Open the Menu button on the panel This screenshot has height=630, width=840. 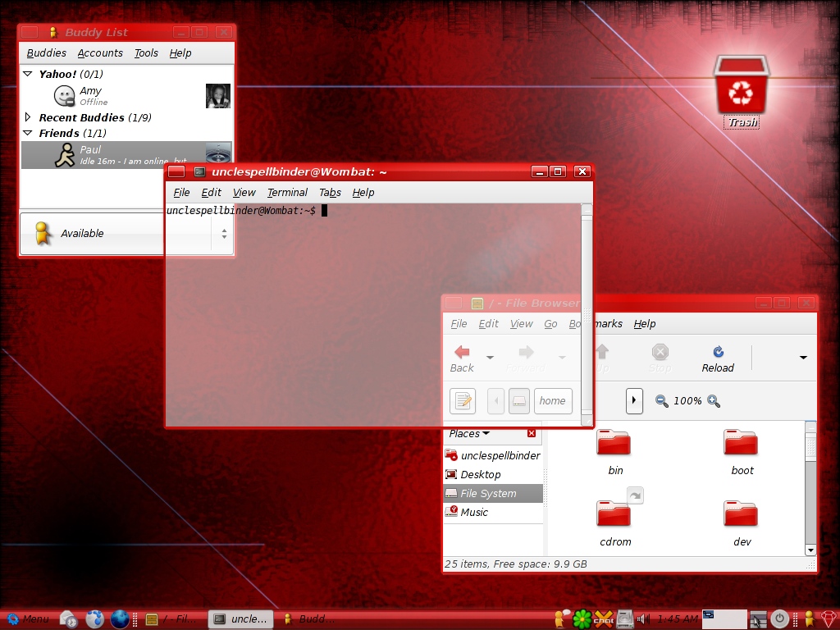point(29,619)
